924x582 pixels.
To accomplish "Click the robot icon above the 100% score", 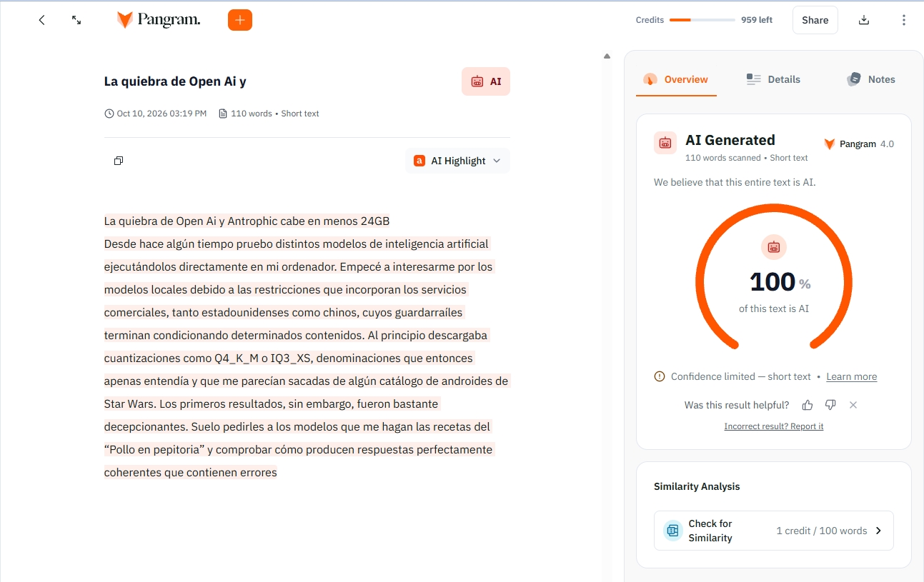I will coord(774,247).
